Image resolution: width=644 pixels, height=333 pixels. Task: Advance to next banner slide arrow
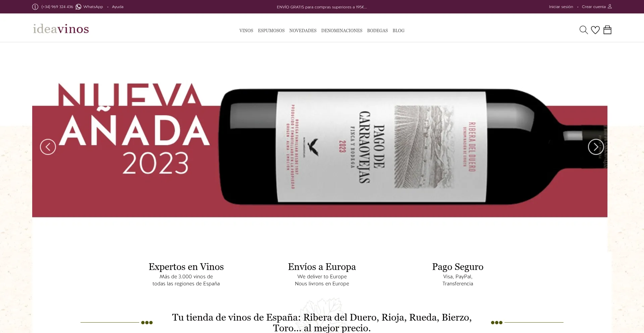[596, 147]
